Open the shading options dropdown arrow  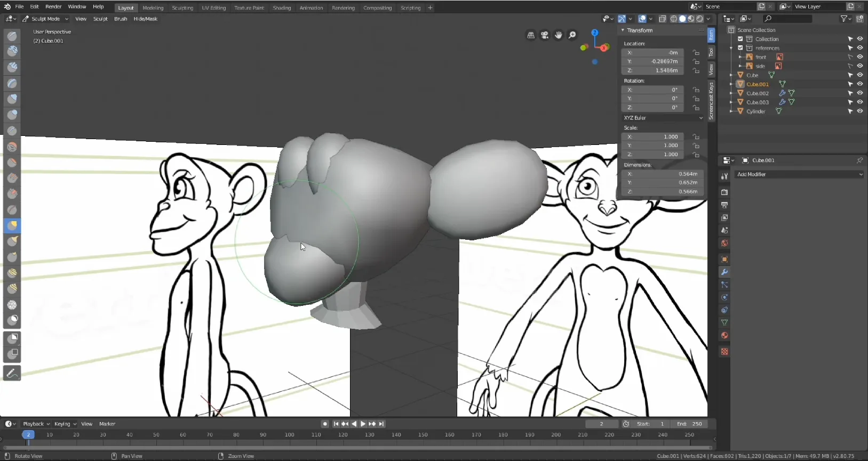pyautogui.click(x=708, y=19)
